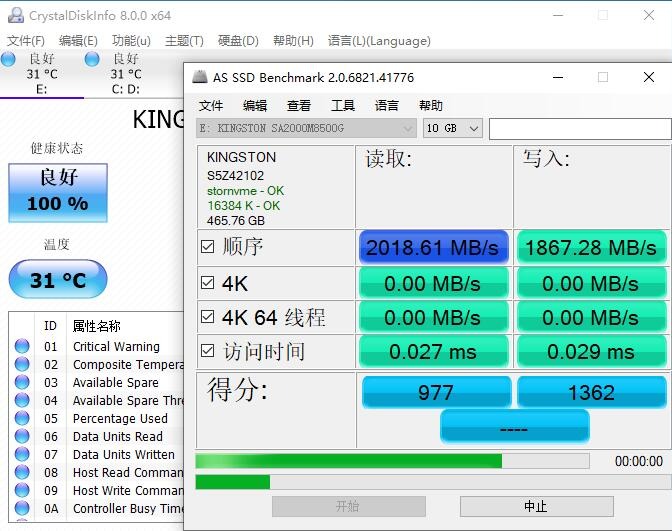Click the upper benchmark progress bar

pyautogui.click(x=392, y=461)
